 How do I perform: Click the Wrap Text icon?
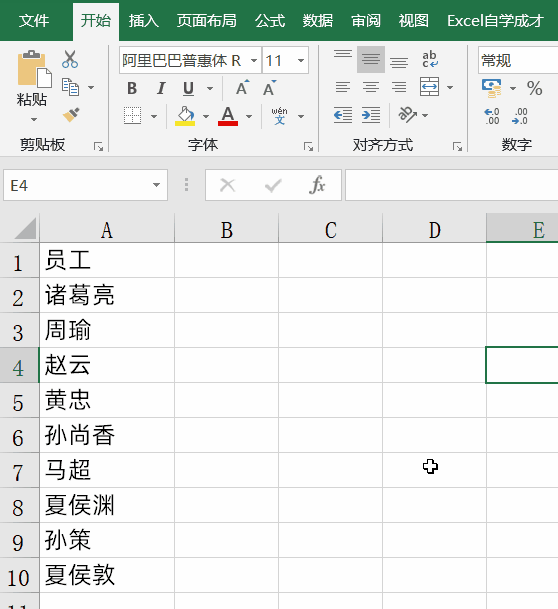pos(430,59)
